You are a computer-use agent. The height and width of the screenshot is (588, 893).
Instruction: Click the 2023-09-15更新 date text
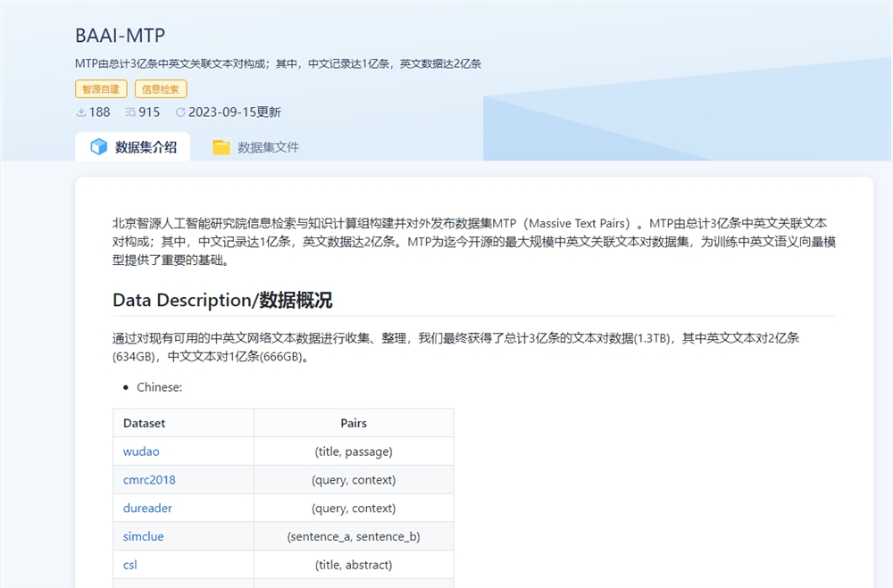click(234, 112)
